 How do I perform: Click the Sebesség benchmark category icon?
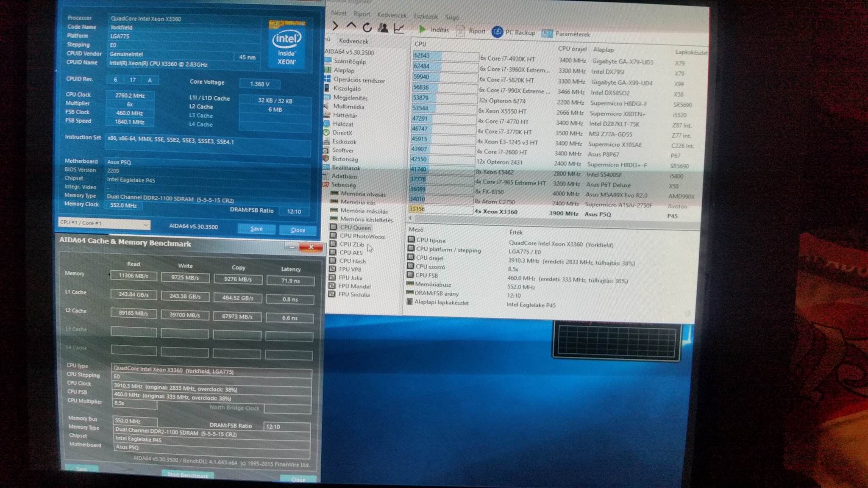click(325, 185)
